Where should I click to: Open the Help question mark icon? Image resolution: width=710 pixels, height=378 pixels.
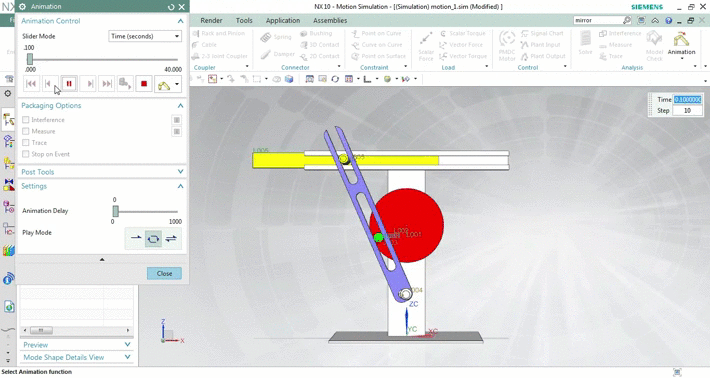pos(668,21)
